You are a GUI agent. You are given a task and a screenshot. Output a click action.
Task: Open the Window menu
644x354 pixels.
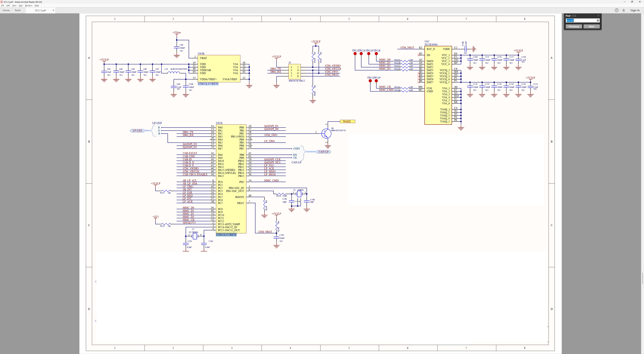(29, 6)
